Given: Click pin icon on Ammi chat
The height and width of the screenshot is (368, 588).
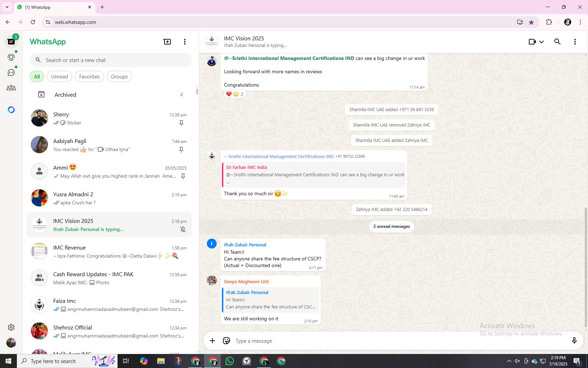Looking at the screenshot, I should pos(183,176).
